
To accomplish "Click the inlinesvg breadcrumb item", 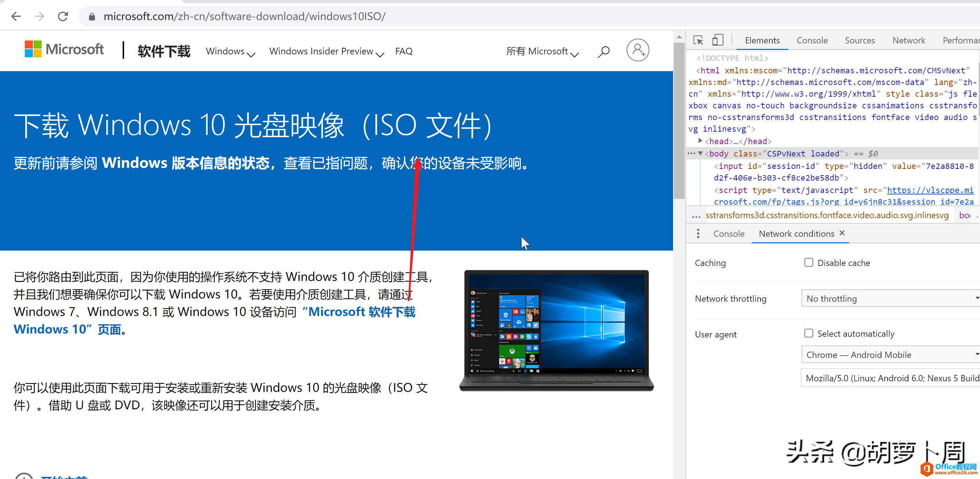I will pos(827,215).
